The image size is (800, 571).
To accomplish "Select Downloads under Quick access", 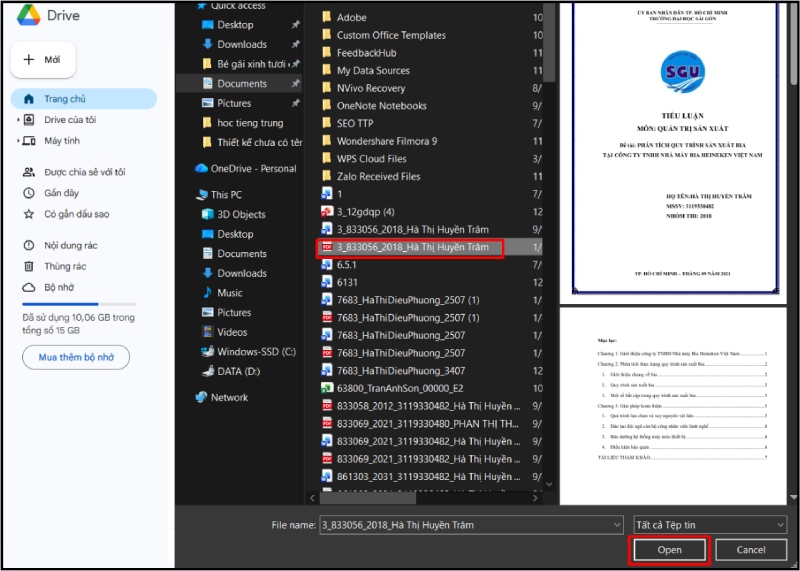I will 242,44.
